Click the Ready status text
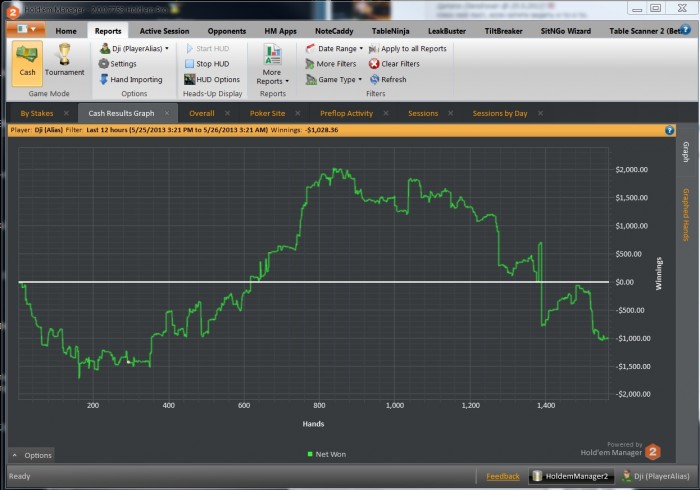The image size is (700, 490). pos(20,476)
